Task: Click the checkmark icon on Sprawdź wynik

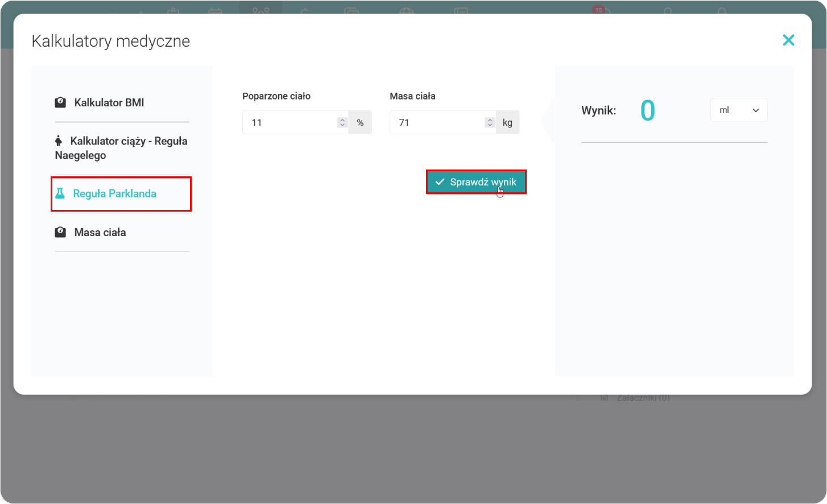Action: click(x=440, y=182)
